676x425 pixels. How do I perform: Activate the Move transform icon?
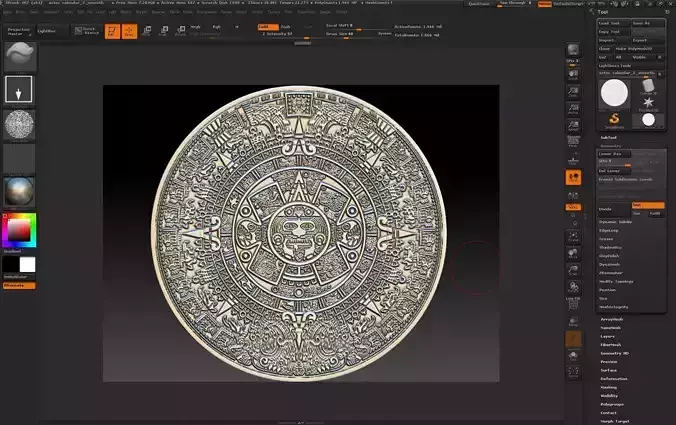click(147, 31)
